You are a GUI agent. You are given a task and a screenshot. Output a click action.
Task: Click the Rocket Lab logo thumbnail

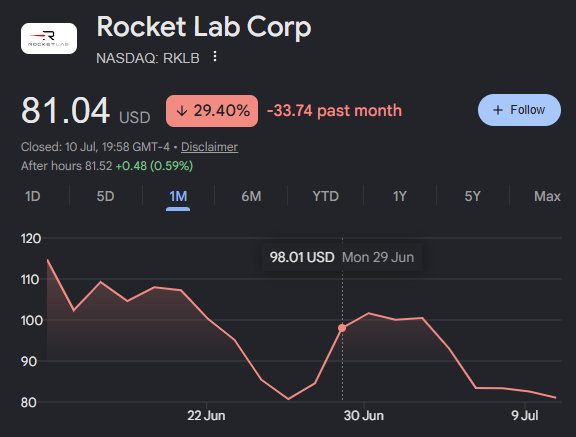click(x=49, y=39)
